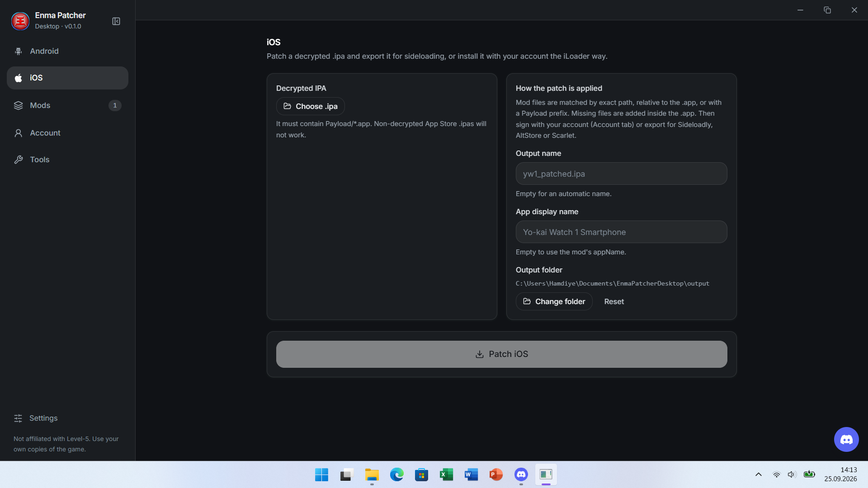Viewport: 868px width, 488px height.
Task: Start the Patch iOS action
Action: pos(501,354)
